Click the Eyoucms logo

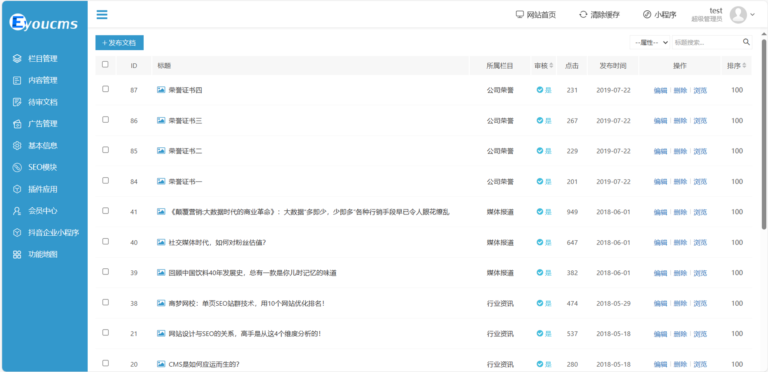[x=44, y=23]
